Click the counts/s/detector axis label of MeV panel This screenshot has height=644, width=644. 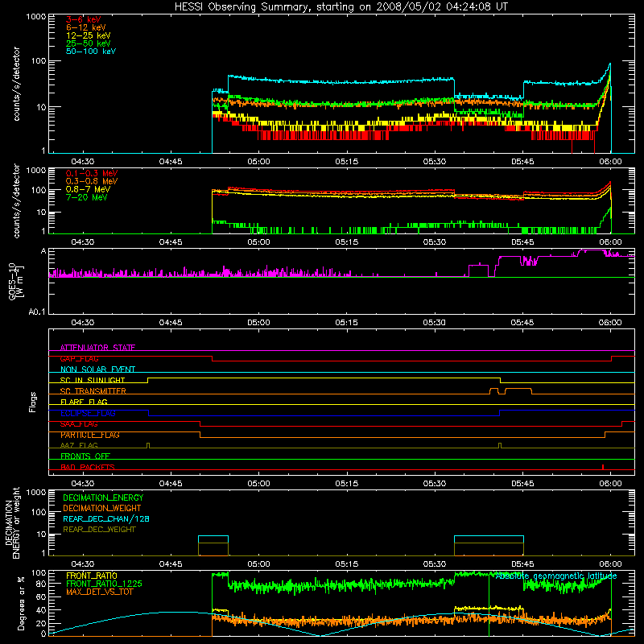pos(16,200)
